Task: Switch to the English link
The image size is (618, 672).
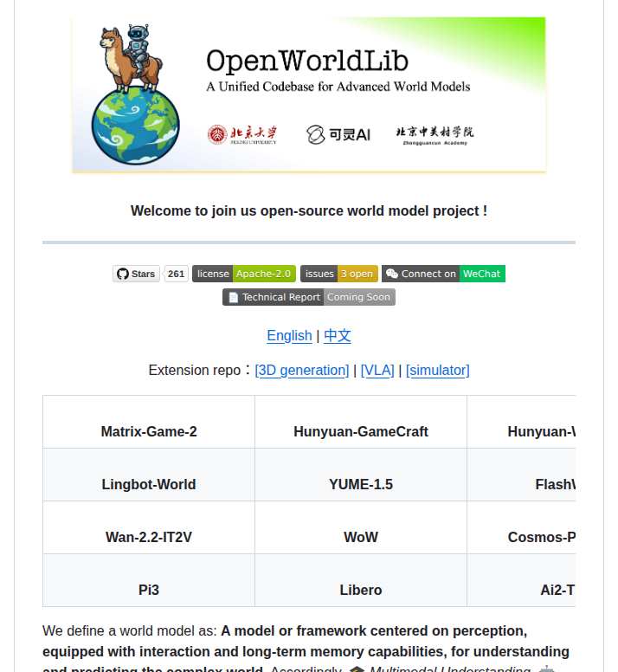Action: tap(289, 336)
